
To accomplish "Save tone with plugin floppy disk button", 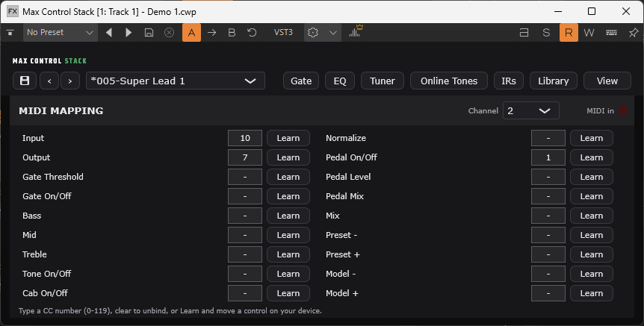I will [25, 81].
